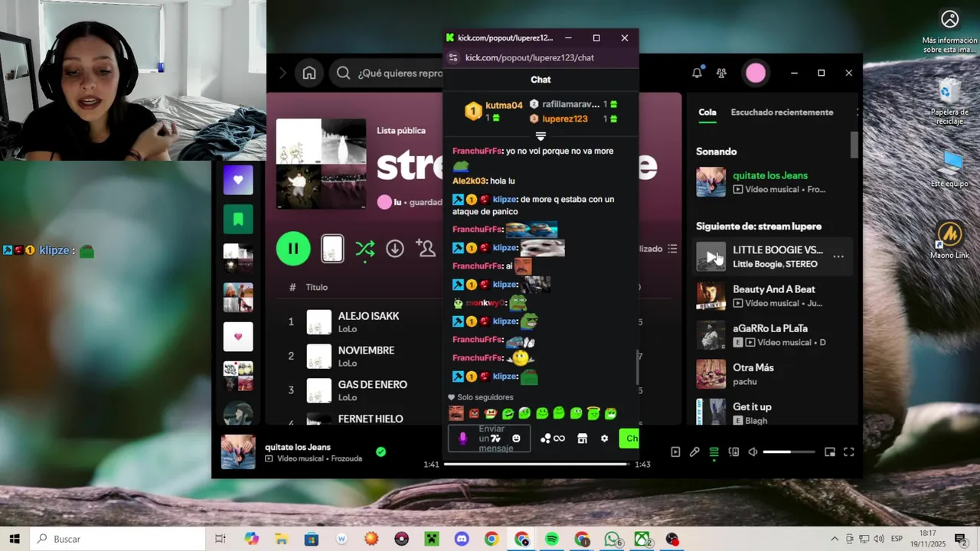Select FERNET HIELO track
Image resolution: width=980 pixels, height=551 pixels.
point(371,418)
